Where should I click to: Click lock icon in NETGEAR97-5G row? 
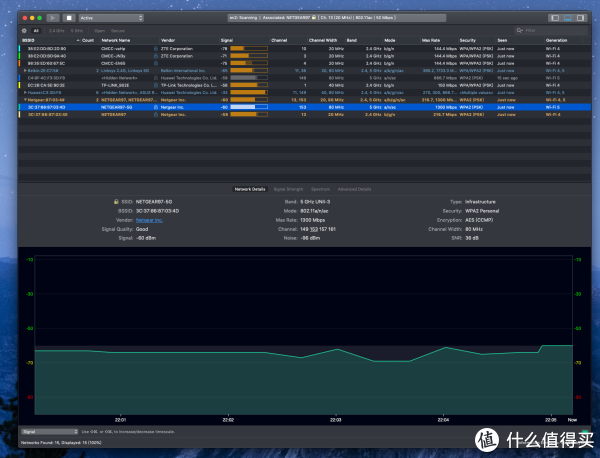156,107
